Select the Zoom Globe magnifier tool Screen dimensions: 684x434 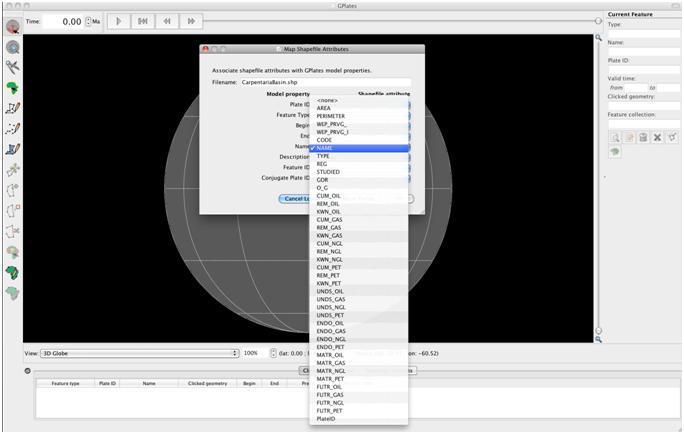[x=13, y=47]
